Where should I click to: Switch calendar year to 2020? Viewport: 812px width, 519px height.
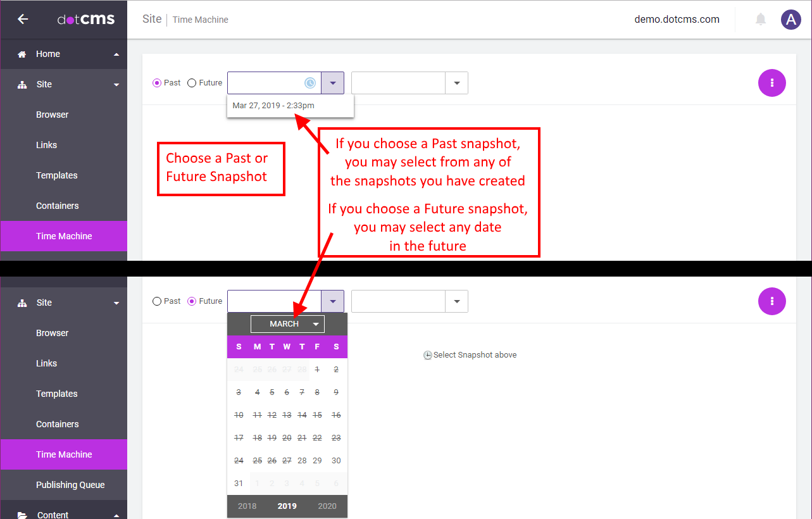(x=327, y=506)
